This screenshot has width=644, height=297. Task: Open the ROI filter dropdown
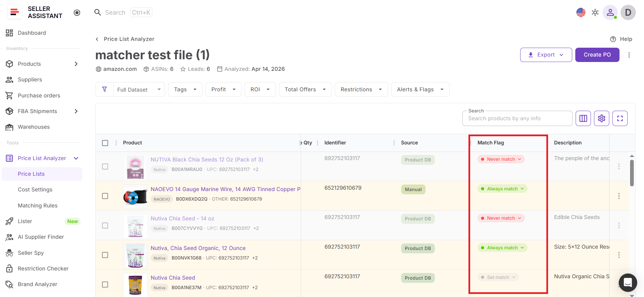coord(260,90)
